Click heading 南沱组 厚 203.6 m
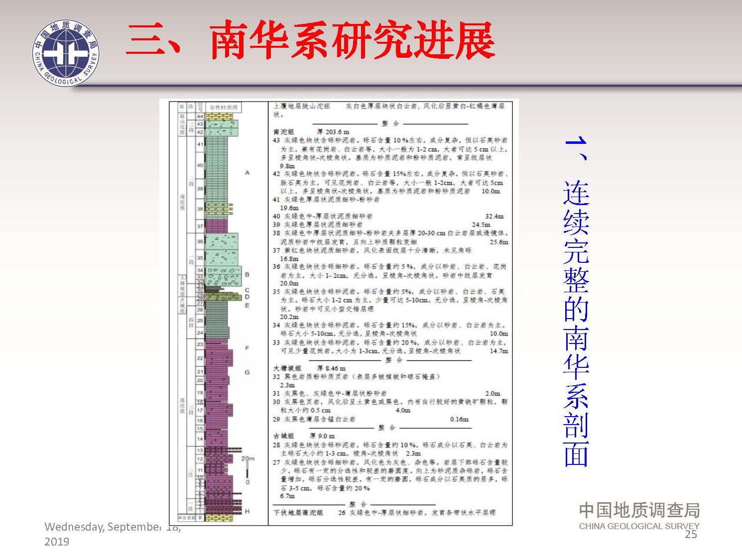Screen dimensions: 742x560 311,132
